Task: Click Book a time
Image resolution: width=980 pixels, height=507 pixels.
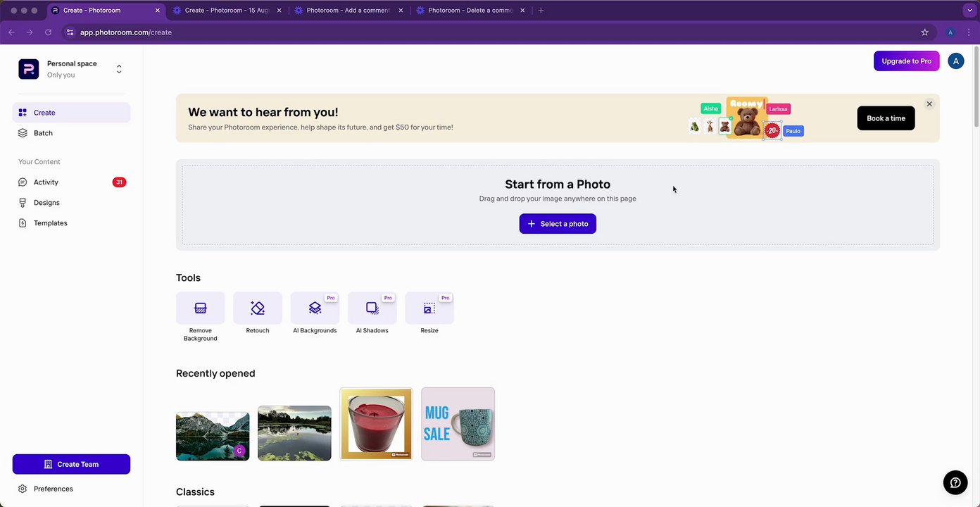Action: pos(886,118)
